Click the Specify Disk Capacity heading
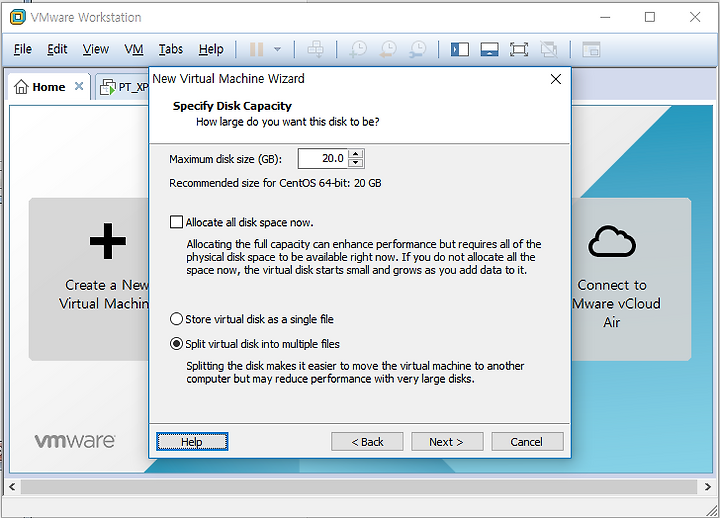The height and width of the screenshot is (518, 720). click(x=232, y=106)
